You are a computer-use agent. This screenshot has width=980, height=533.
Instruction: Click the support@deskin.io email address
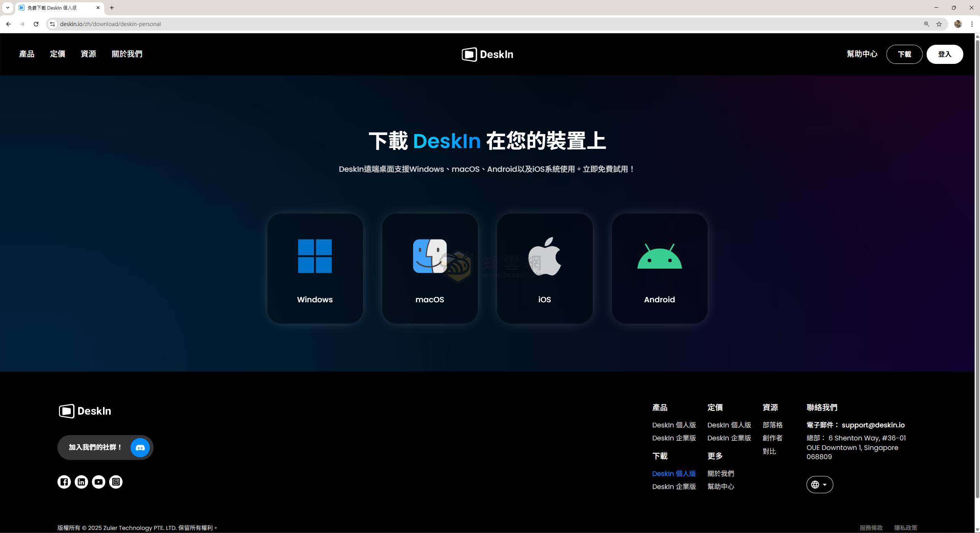(x=873, y=425)
